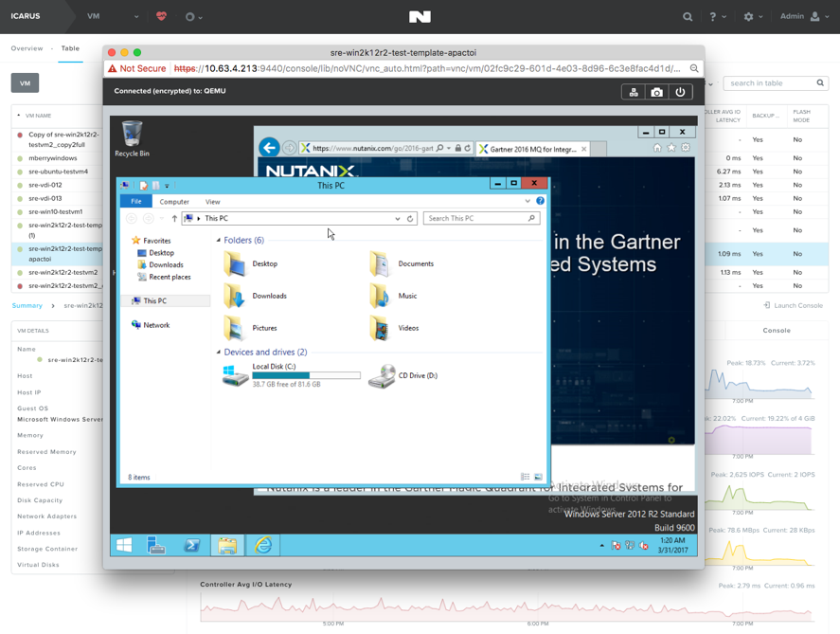840x634 pixels.
Task: Open the Admin user menu
Action: coord(804,17)
